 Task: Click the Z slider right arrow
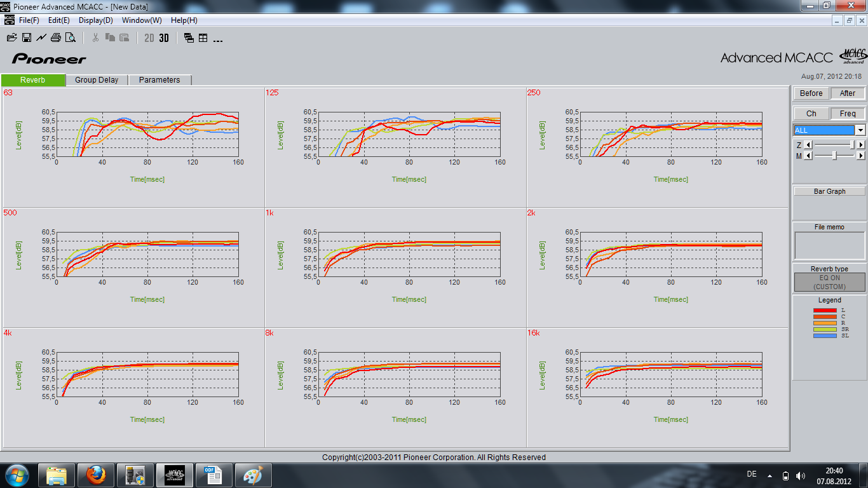click(x=861, y=145)
